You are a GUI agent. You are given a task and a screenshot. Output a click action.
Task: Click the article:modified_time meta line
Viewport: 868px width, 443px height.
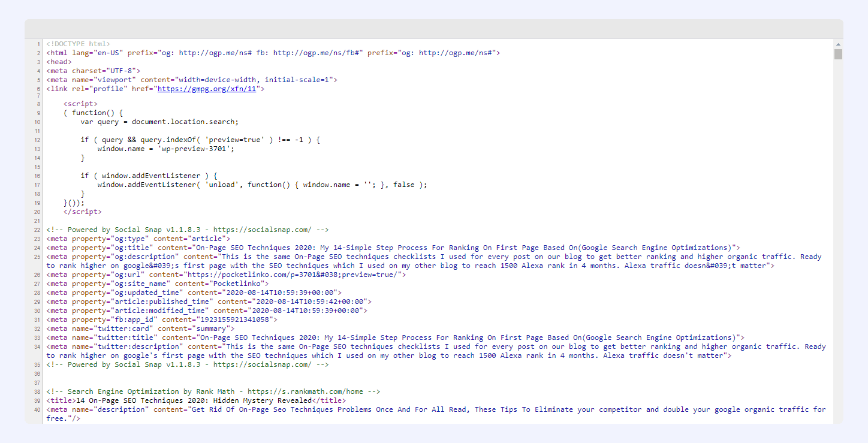(207, 311)
